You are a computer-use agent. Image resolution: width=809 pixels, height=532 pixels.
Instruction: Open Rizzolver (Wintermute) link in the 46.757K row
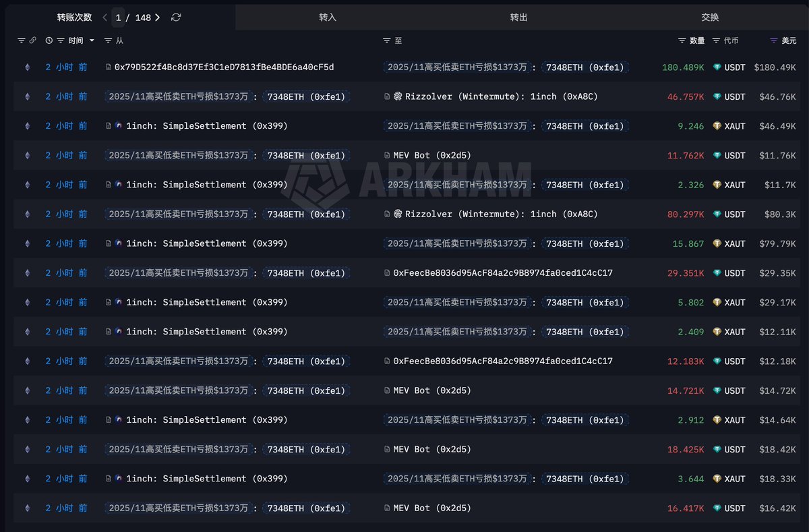point(501,96)
